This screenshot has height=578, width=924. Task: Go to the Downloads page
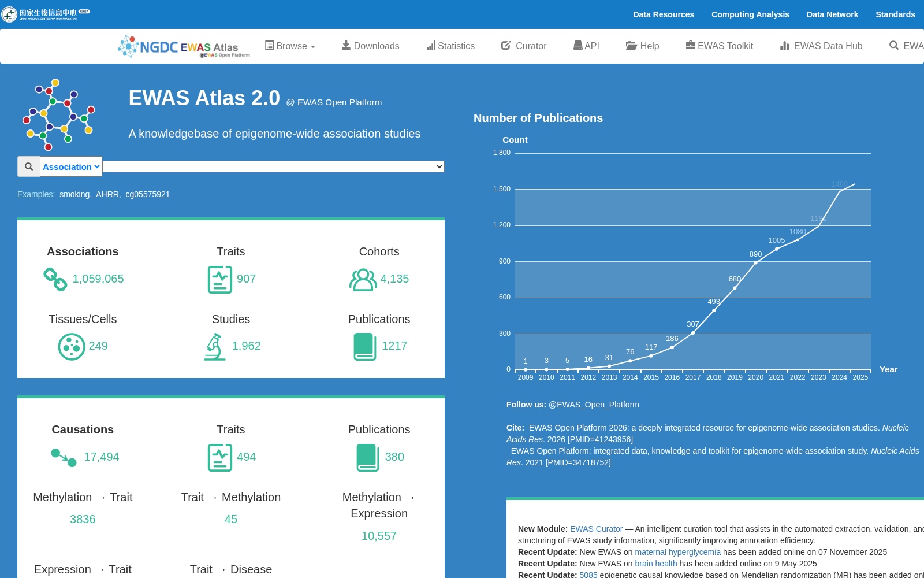(370, 46)
